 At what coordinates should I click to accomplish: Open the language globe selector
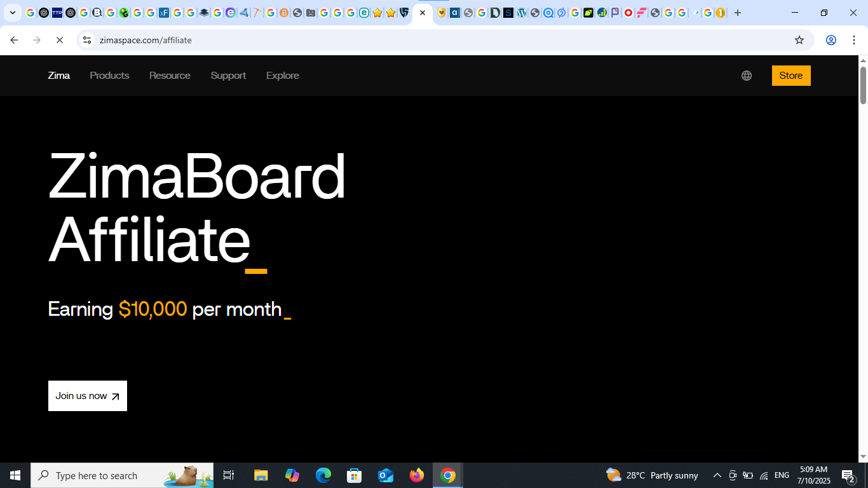point(747,76)
